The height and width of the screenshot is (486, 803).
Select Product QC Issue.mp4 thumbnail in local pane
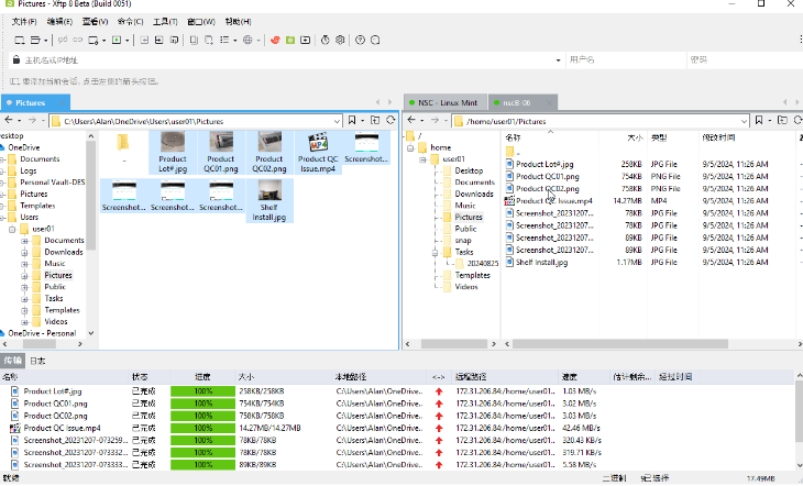coord(318,152)
